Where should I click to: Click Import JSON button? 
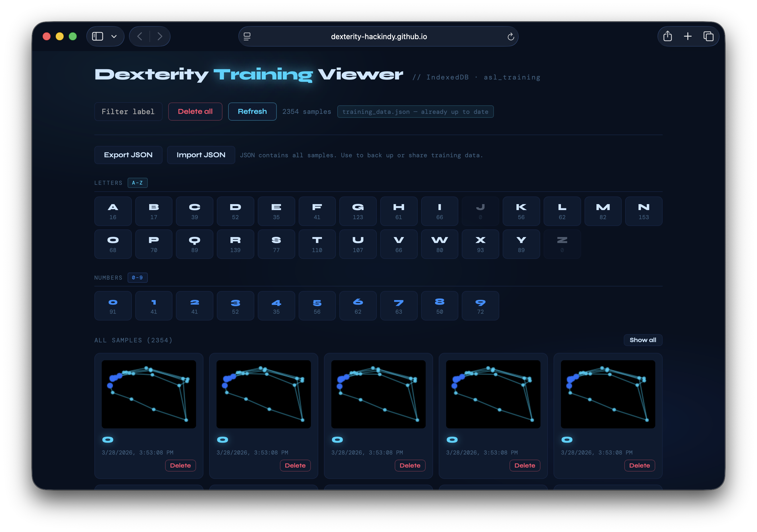pyautogui.click(x=201, y=155)
